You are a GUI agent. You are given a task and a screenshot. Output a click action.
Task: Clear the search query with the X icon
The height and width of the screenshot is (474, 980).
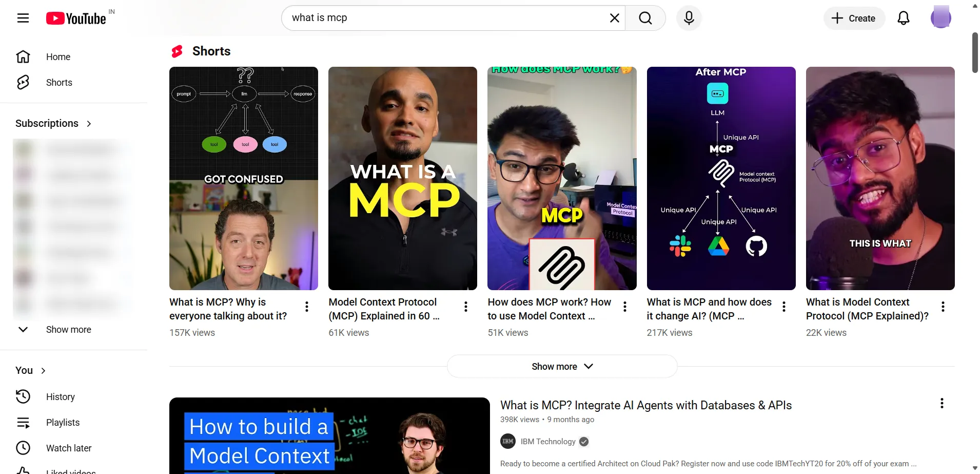click(x=614, y=17)
